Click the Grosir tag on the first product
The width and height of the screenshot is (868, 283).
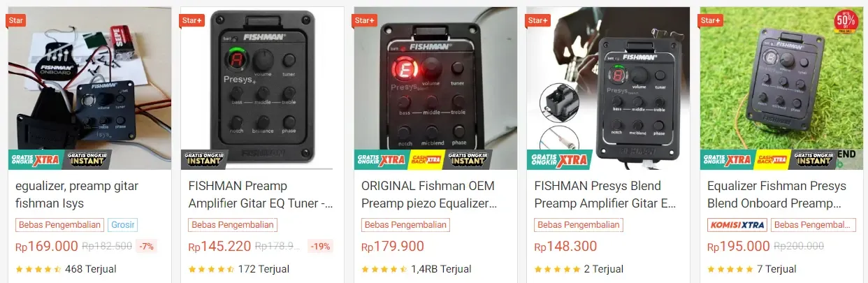click(123, 225)
